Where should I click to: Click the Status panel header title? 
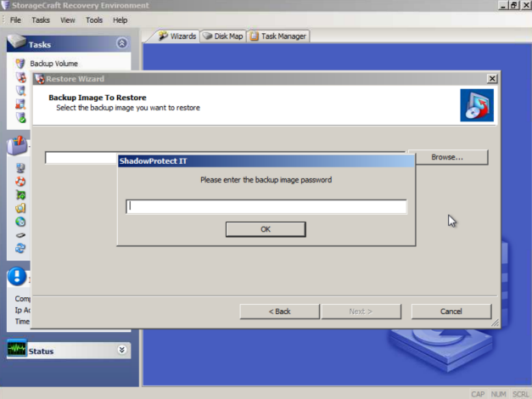pos(41,351)
